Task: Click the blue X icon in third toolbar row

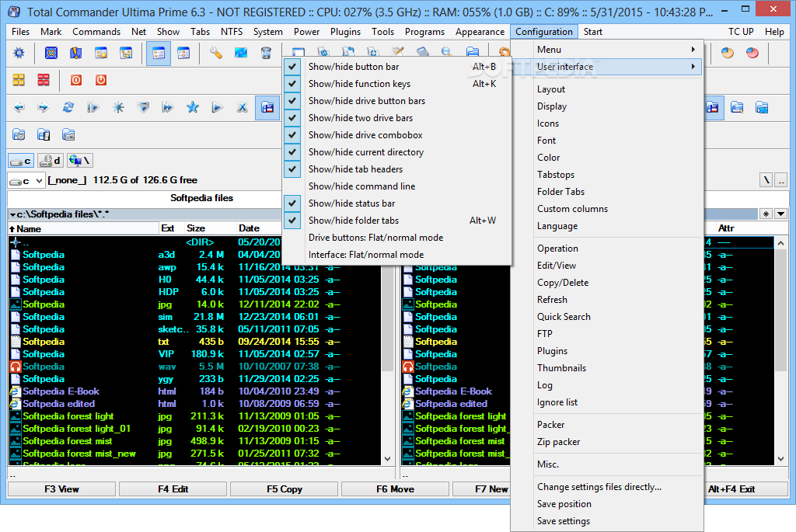Action: coord(243,107)
